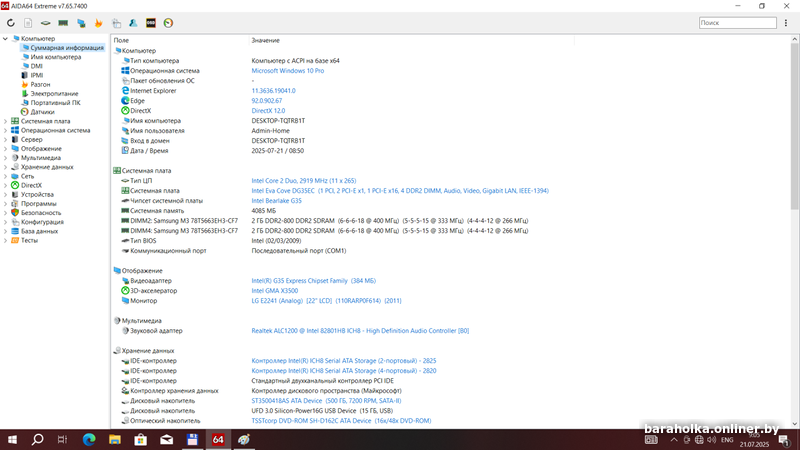Open the Intel(R) G35 Express Chipset Family link
Viewport: 800px width, 450px height.
(x=313, y=281)
